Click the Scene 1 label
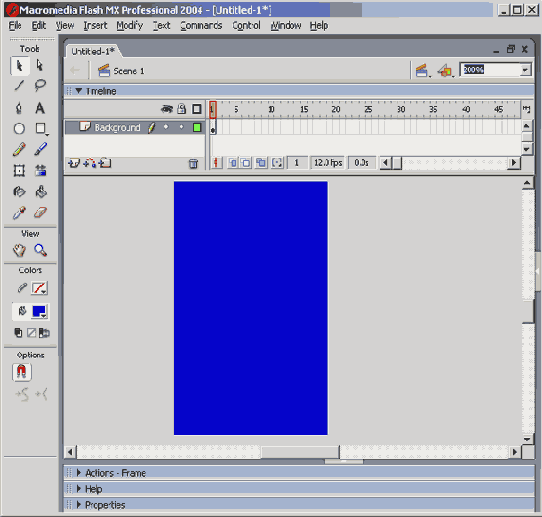Viewport: 542px width, 517px height. tap(129, 71)
